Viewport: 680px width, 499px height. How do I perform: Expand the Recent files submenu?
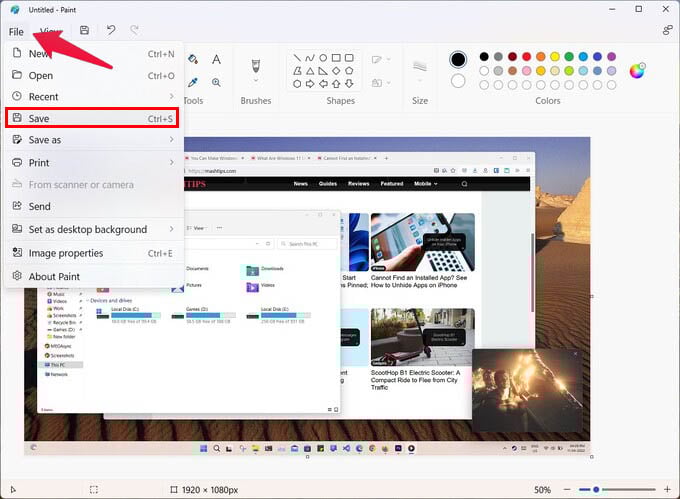(172, 96)
